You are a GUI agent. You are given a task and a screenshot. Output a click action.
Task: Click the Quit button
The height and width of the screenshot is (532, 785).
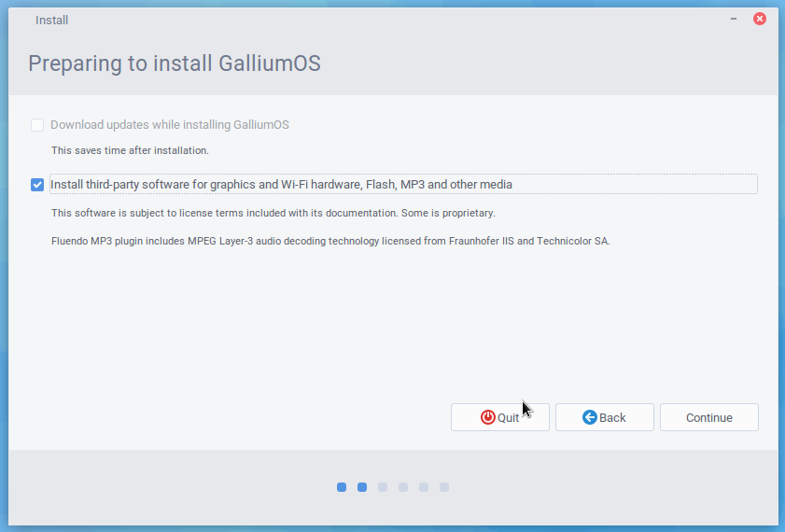[x=499, y=417]
